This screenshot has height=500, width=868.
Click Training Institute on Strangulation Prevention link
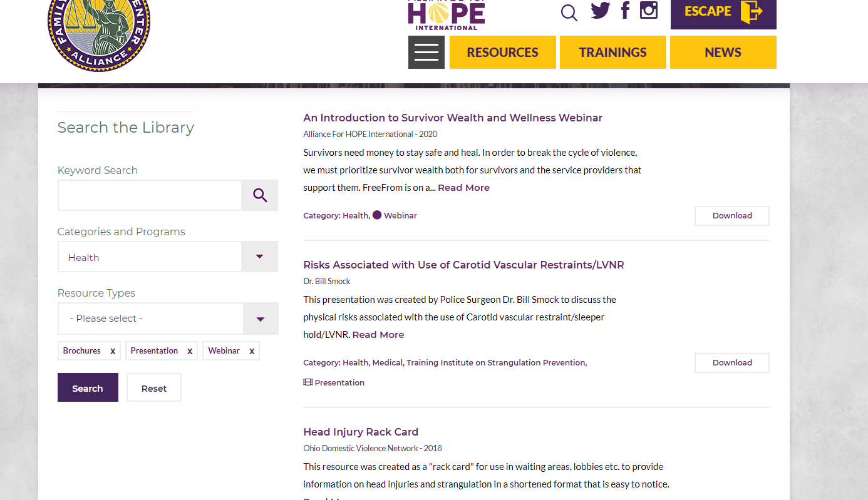pos(496,362)
